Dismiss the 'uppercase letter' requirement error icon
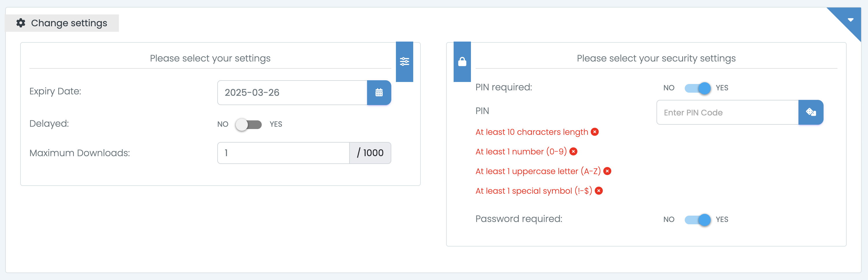The height and width of the screenshot is (280, 868). pyautogui.click(x=607, y=171)
